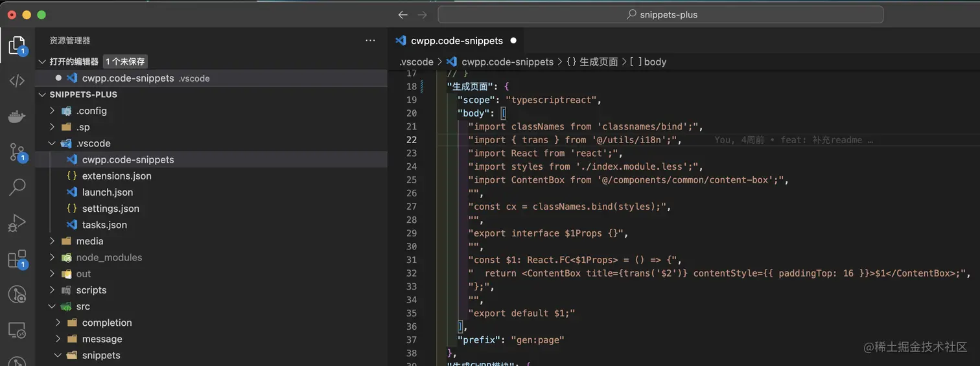Click the braces icon of extensions.json
This screenshot has height=366, width=980.
pos(71,176)
